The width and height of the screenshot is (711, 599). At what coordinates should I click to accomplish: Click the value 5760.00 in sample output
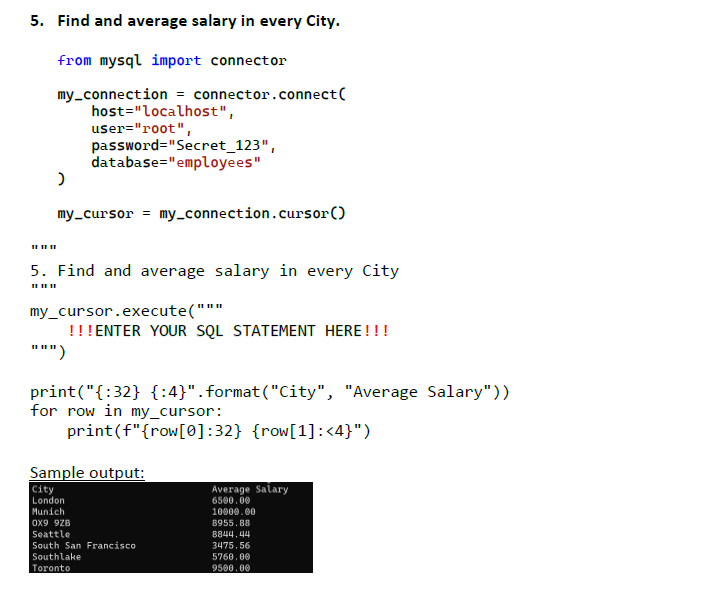click(x=231, y=557)
